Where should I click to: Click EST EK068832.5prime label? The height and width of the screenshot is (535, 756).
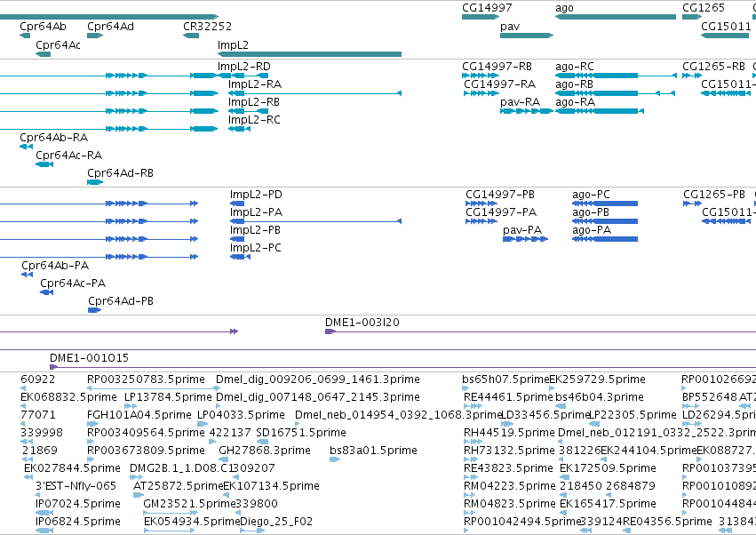click(68, 397)
